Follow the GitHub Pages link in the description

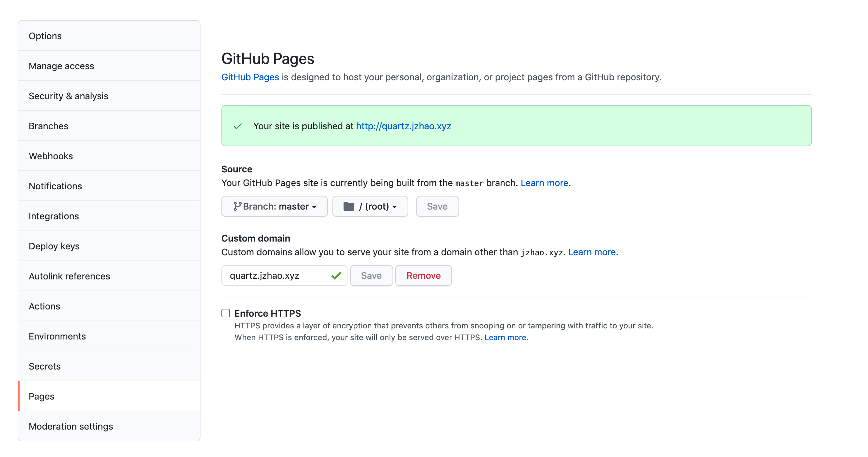point(250,77)
